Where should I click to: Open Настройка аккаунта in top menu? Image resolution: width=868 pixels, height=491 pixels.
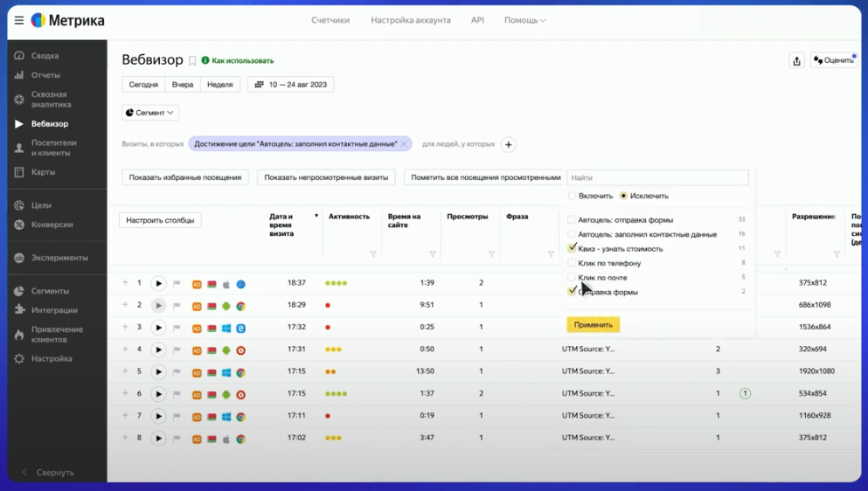pos(411,20)
